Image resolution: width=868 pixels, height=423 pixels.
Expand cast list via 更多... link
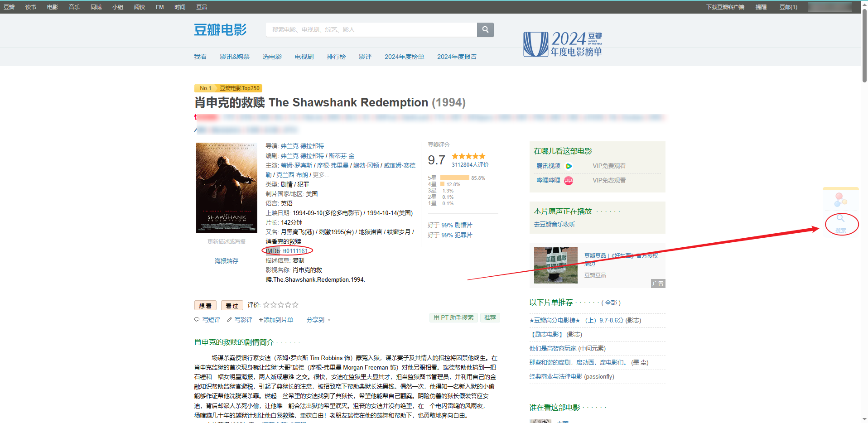[x=321, y=175]
